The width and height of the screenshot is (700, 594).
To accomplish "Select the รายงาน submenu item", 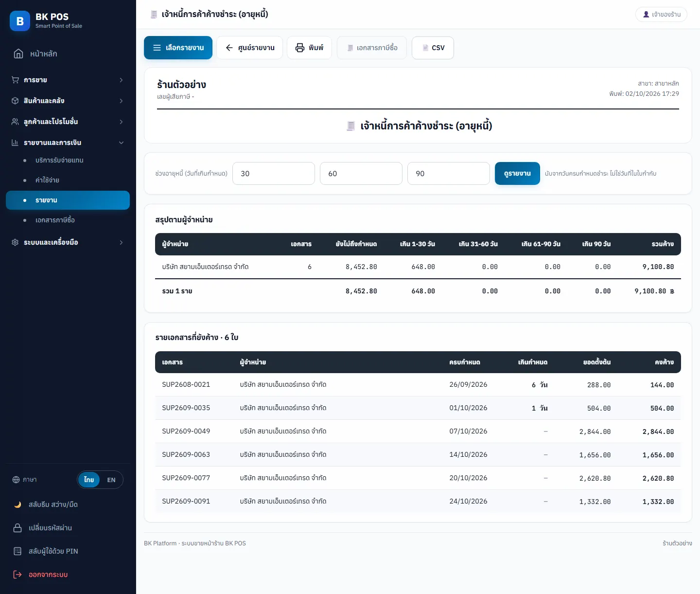I will click(68, 200).
